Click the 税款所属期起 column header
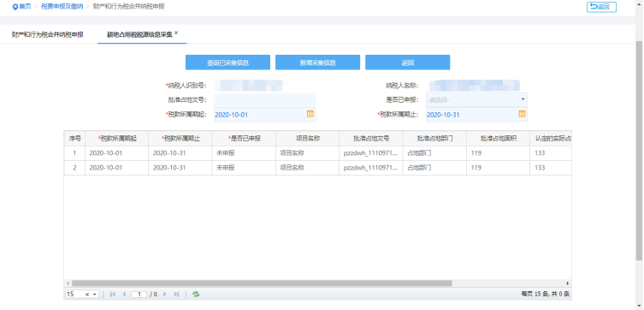The width and height of the screenshot is (644, 310). (x=117, y=139)
